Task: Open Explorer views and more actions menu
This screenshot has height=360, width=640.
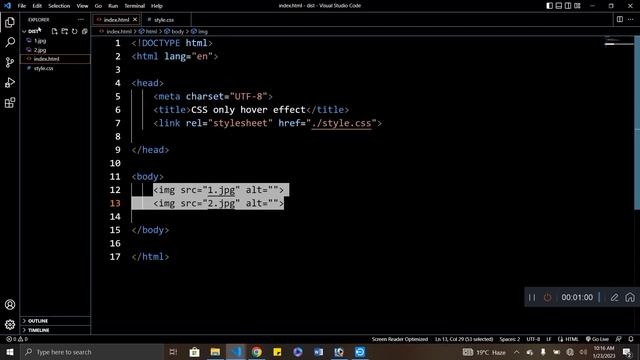Action: [x=81, y=20]
